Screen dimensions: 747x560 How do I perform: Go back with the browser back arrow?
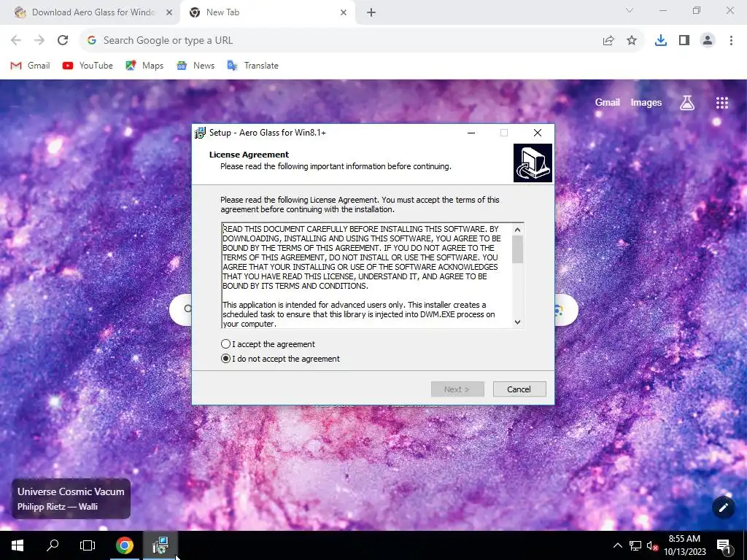[x=16, y=41]
